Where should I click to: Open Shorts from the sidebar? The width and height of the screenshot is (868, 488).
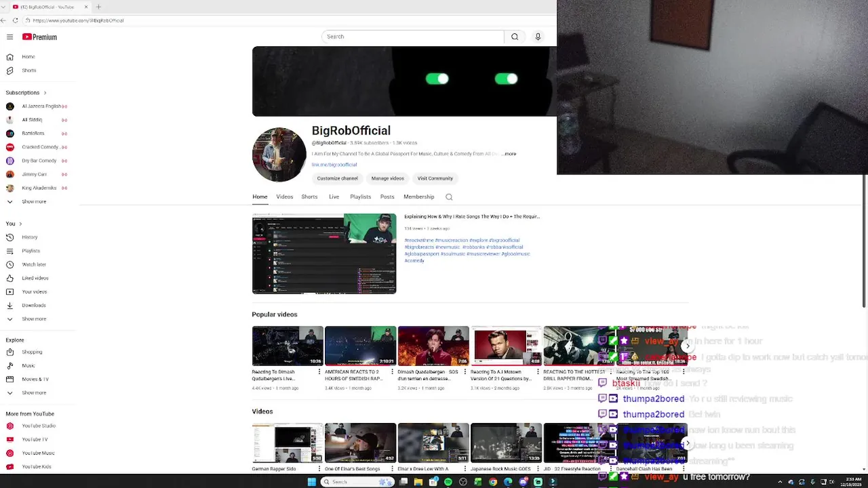click(x=27, y=70)
